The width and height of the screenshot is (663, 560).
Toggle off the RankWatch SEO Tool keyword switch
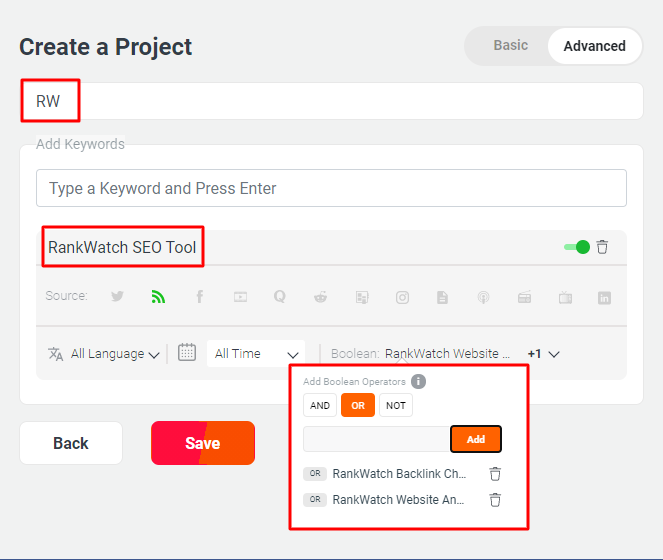(577, 247)
